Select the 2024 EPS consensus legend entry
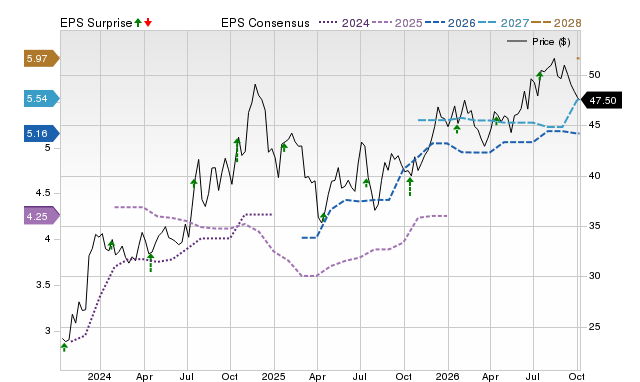The image size is (640, 382). click(344, 23)
